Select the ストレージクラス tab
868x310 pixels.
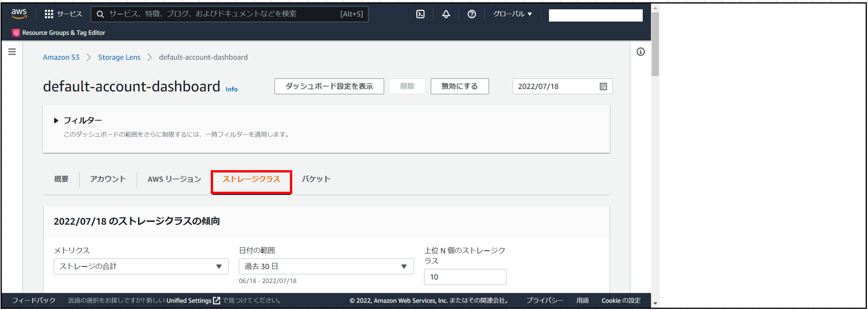tap(251, 179)
